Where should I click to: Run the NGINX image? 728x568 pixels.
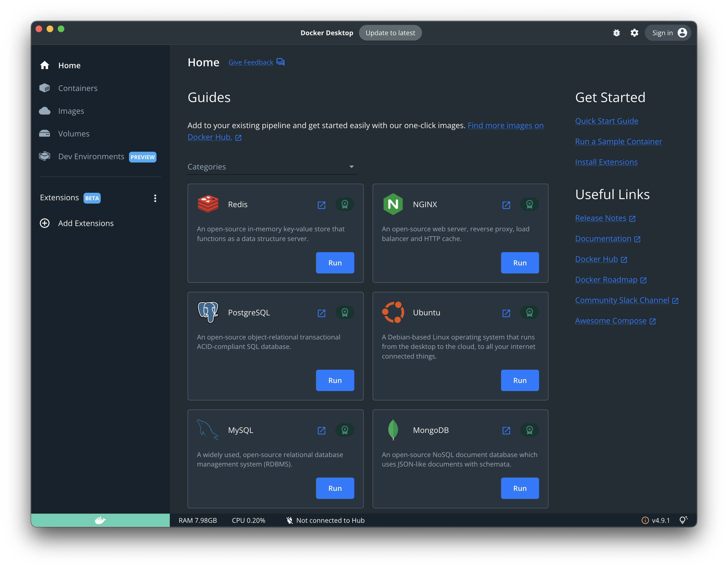pyautogui.click(x=520, y=263)
